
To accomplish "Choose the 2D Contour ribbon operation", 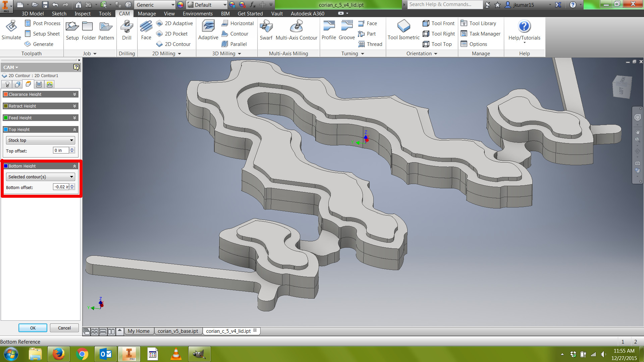I will click(x=173, y=44).
